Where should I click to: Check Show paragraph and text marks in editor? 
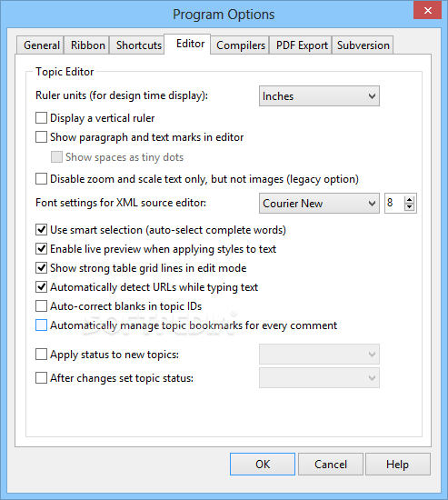click(41, 137)
